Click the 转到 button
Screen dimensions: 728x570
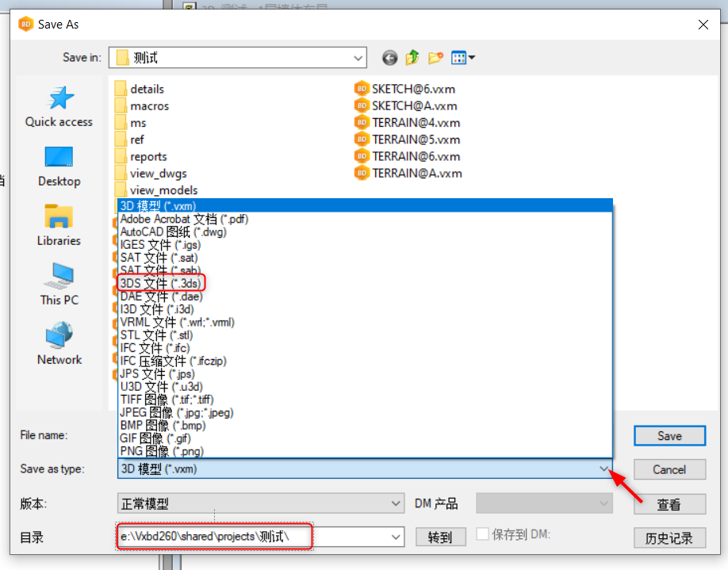[440, 537]
